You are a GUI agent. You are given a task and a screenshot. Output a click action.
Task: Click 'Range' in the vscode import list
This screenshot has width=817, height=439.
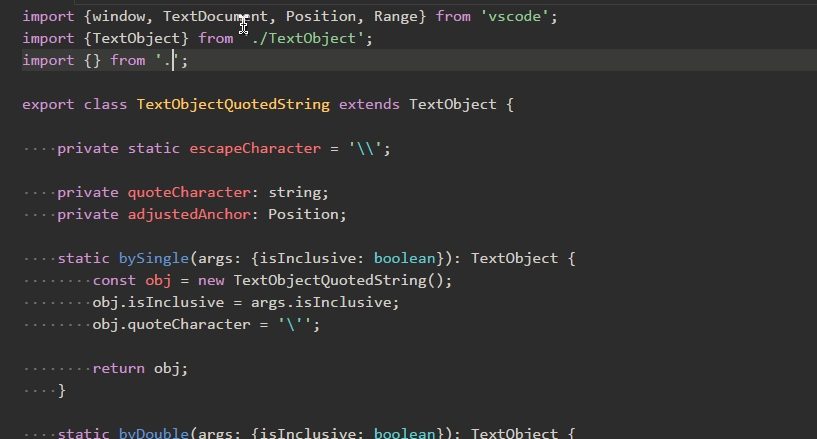(x=399, y=17)
